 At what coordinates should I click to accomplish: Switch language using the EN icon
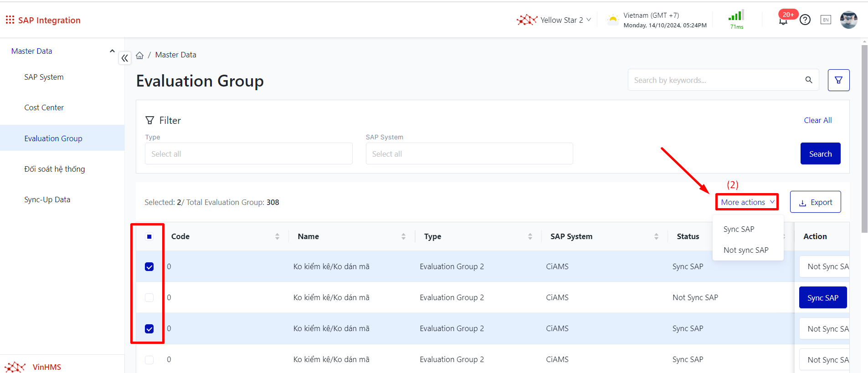tap(826, 20)
